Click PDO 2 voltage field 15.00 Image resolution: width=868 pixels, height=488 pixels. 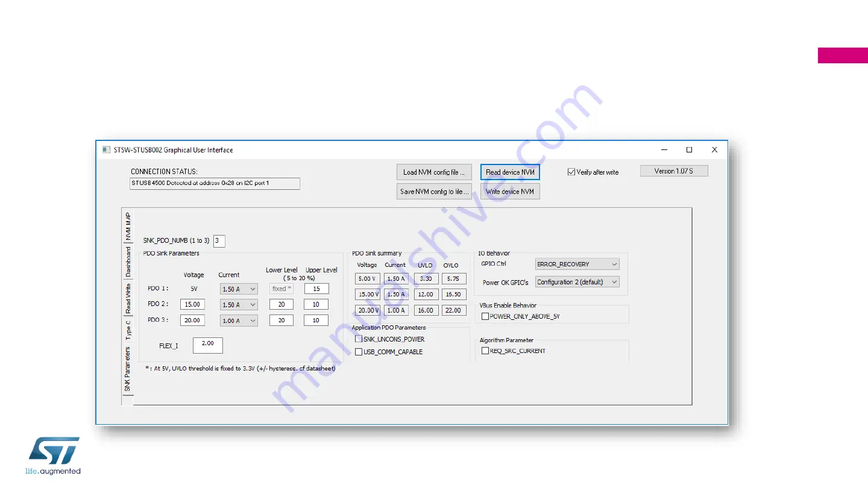pos(192,304)
